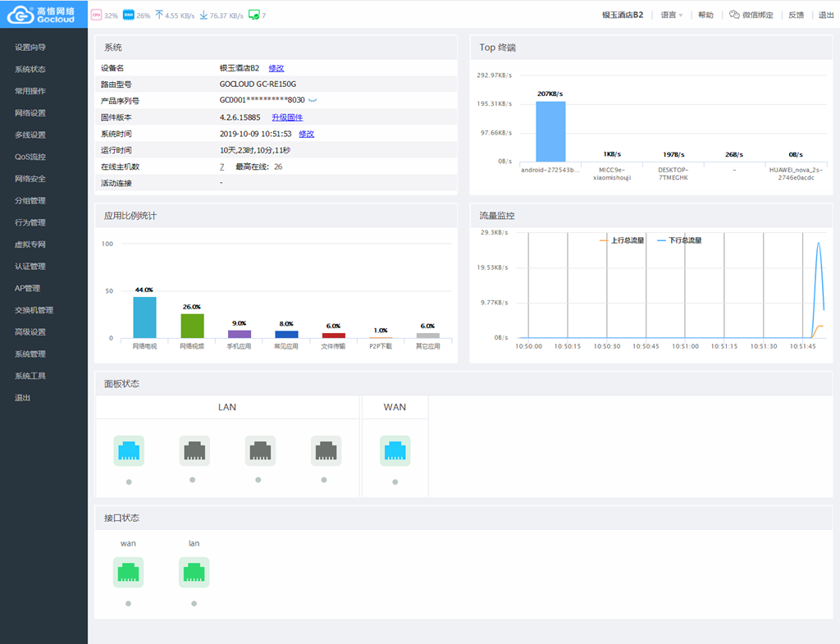
Task: Click the green wan interface icon
Action: [128, 572]
